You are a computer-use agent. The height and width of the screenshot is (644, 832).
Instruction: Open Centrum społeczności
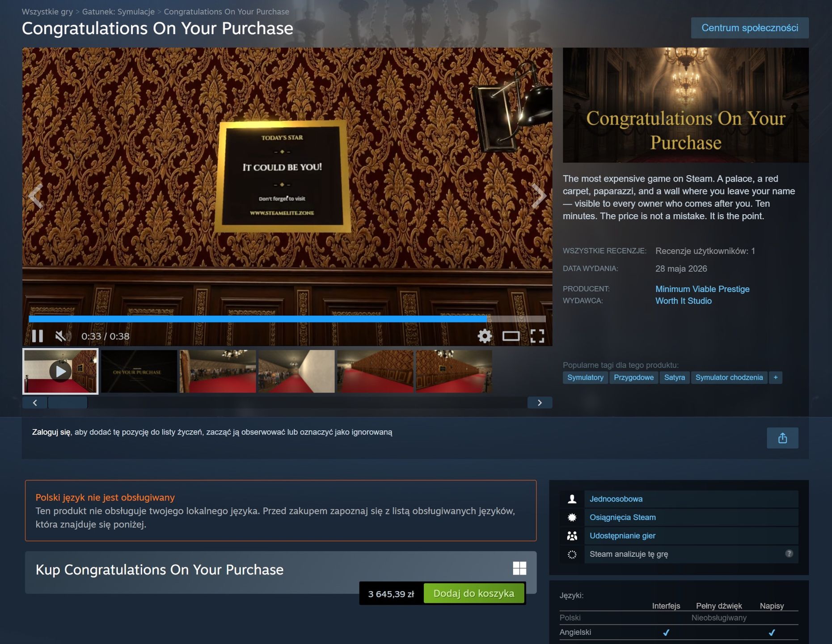[750, 28]
